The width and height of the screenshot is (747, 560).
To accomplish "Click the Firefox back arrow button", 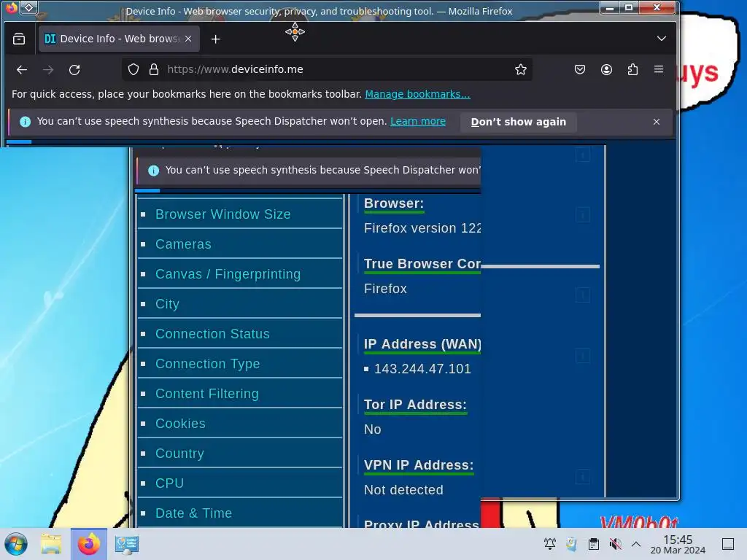I will 22,69.
